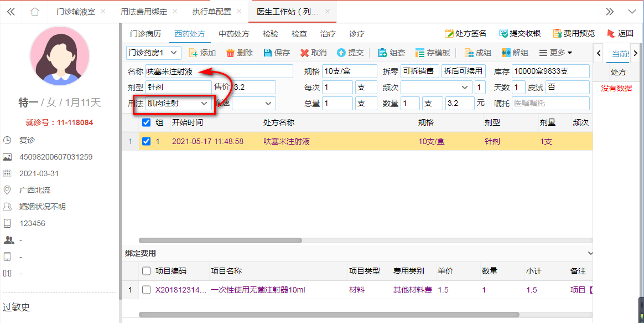
Task: Click the 删除 (Delete) trash icon
Action: [x=230, y=53]
